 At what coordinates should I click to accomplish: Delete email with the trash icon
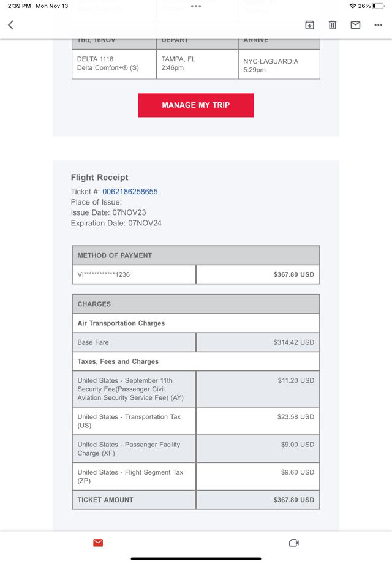[333, 25]
